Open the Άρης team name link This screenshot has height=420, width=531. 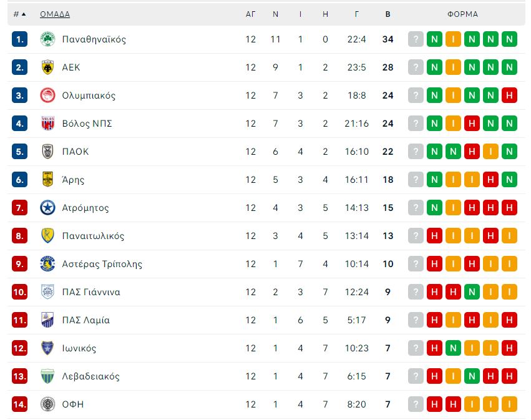coord(73,180)
